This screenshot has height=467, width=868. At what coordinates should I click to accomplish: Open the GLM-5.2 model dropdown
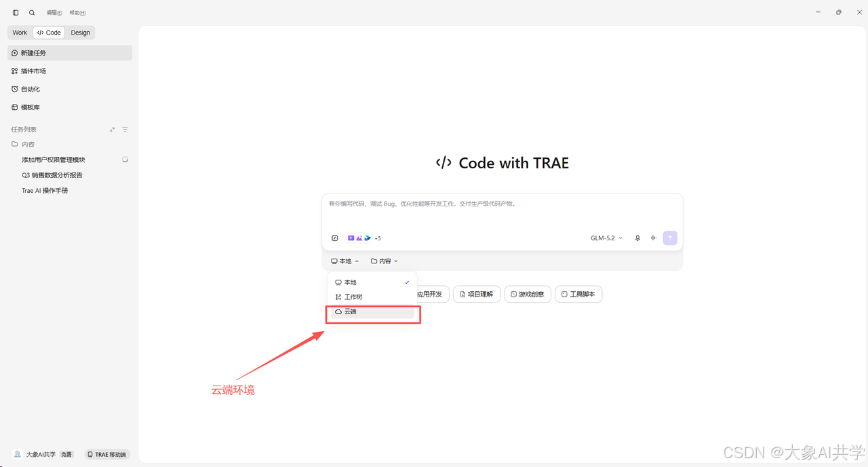click(x=606, y=238)
